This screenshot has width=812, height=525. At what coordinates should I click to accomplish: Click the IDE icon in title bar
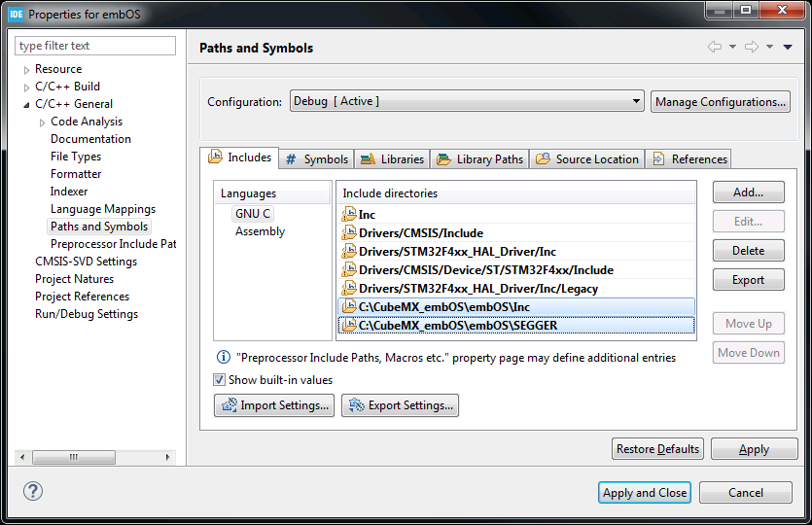click(16, 15)
